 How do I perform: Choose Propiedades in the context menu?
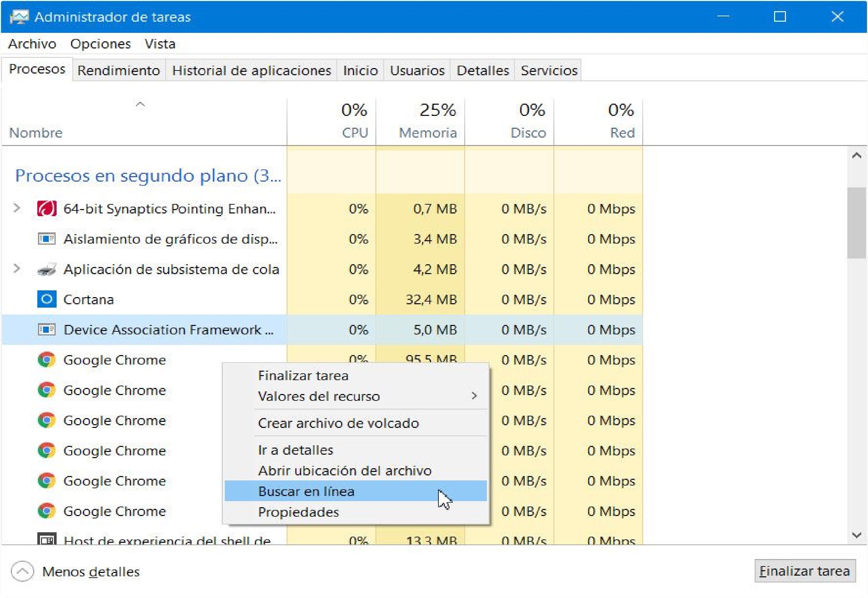(298, 513)
